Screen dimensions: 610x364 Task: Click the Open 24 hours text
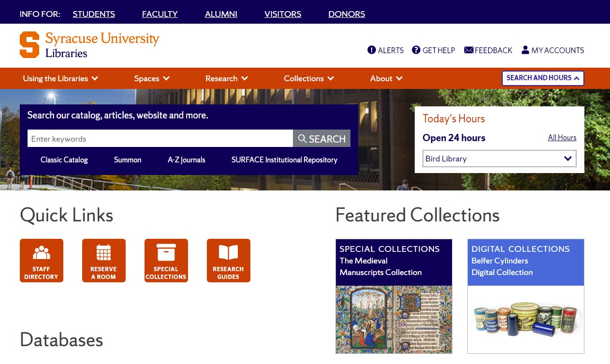pyautogui.click(x=454, y=138)
